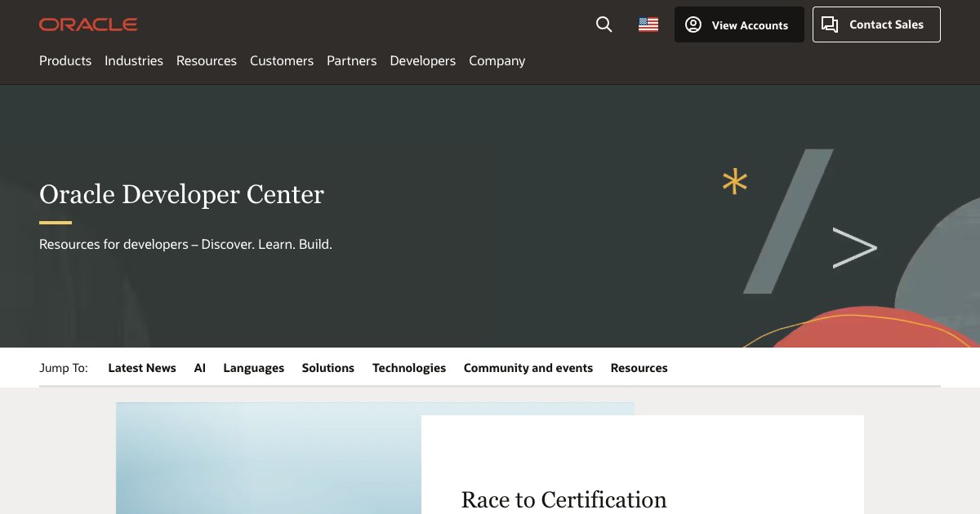This screenshot has width=980, height=514.
Task: Jump to Latest News section
Action: [x=142, y=368]
